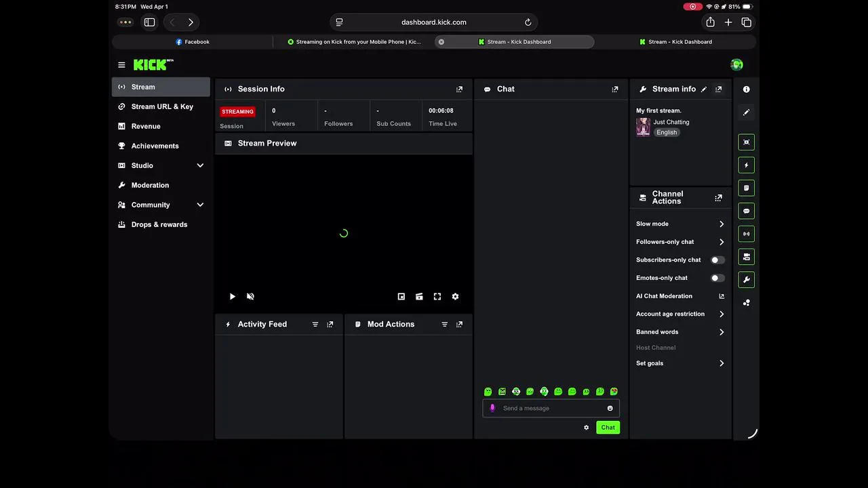This screenshot has height=488, width=868.
Task: Expand Followers-only chat options
Action: coord(722,242)
